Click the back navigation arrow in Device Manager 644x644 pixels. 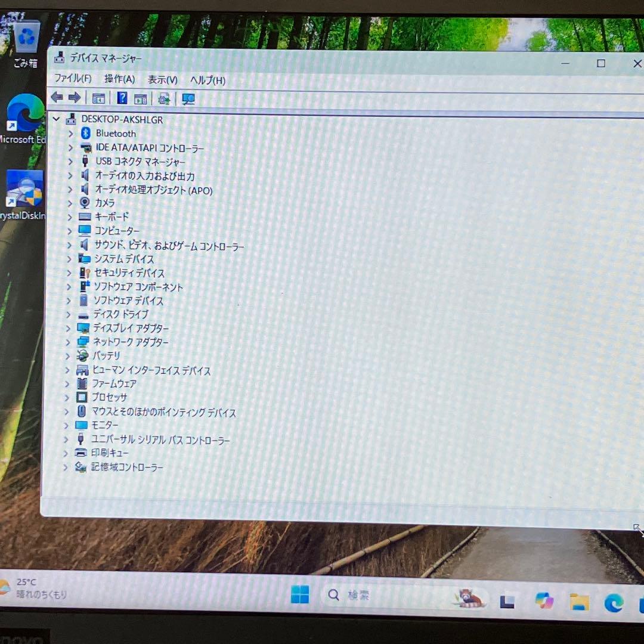[x=57, y=97]
